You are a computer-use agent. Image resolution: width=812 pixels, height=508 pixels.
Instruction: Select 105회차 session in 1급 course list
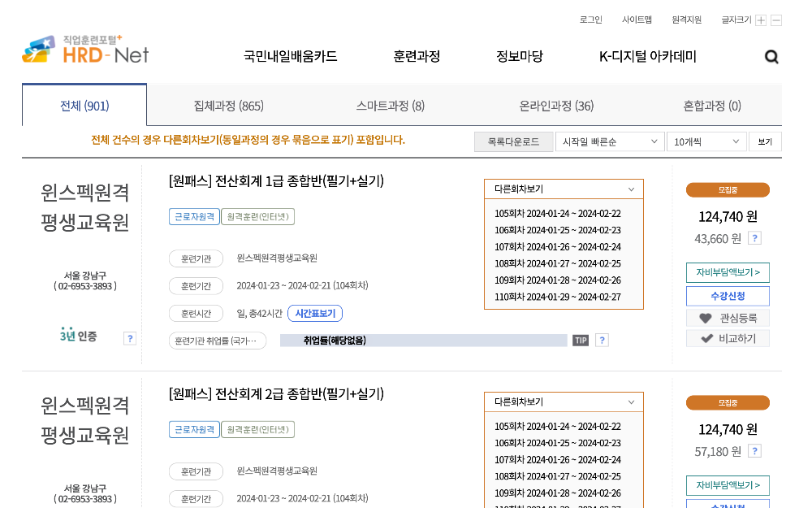coord(557,214)
